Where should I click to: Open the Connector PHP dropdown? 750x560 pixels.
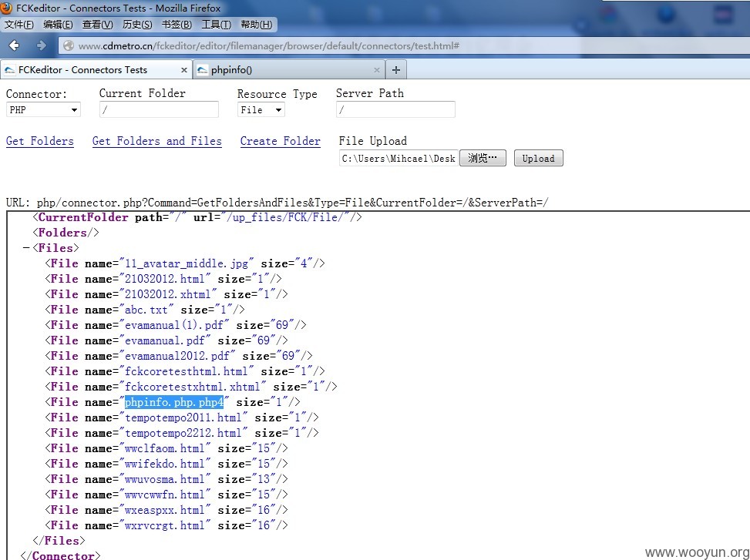pos(43,109)
